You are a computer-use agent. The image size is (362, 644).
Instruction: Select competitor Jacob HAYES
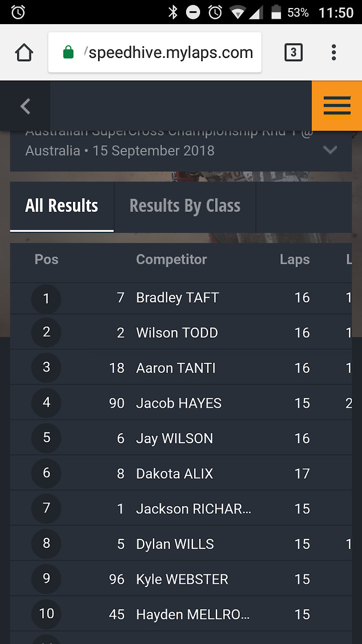click(179, 403)
